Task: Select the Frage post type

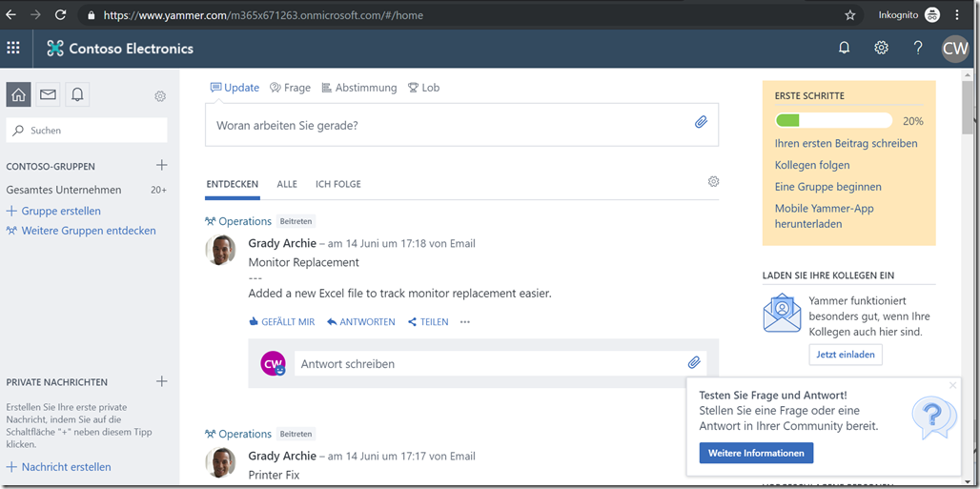Action: click(x=290, y=88)
